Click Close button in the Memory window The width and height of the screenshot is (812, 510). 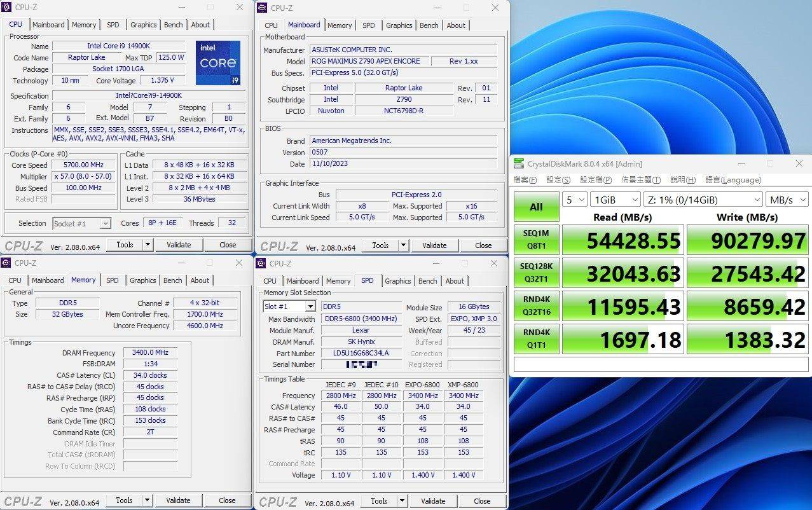click(227, 500)
